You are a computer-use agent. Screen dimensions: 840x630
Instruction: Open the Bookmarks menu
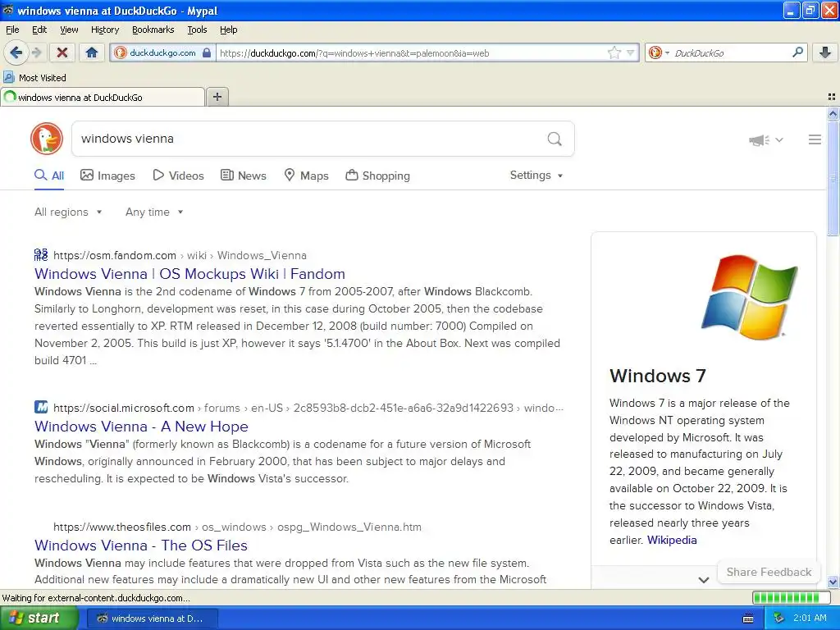tap(153, 30)
